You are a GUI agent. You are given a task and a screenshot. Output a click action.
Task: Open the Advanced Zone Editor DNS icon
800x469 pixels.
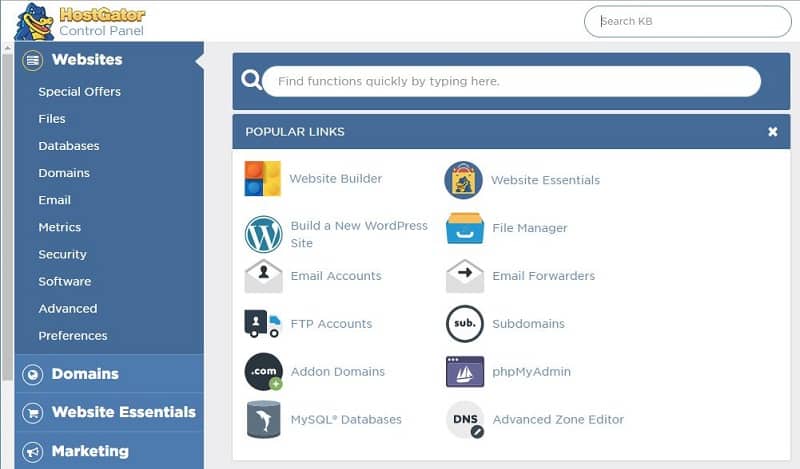pyautogui.click(x=465, y=419)
